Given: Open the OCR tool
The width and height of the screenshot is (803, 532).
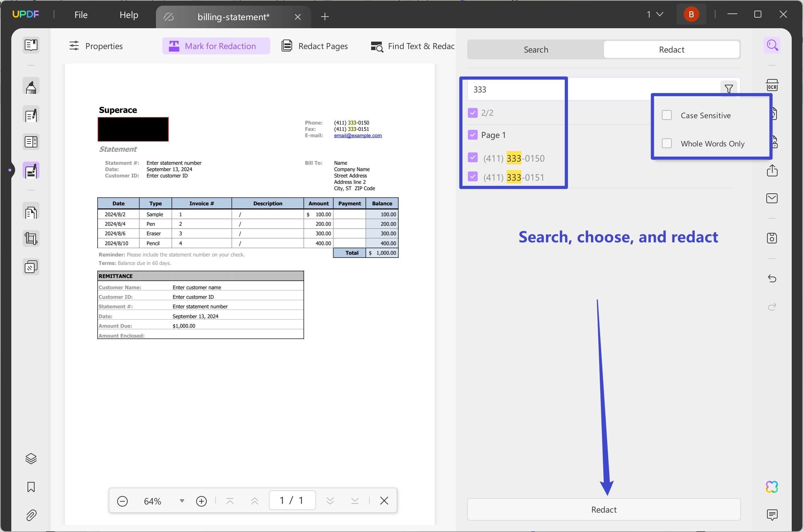Looking at the screenshot, I should (772, 85).
